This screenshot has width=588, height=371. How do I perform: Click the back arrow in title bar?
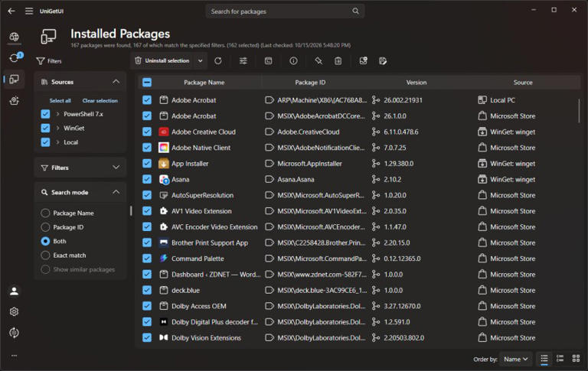point(11,11)
